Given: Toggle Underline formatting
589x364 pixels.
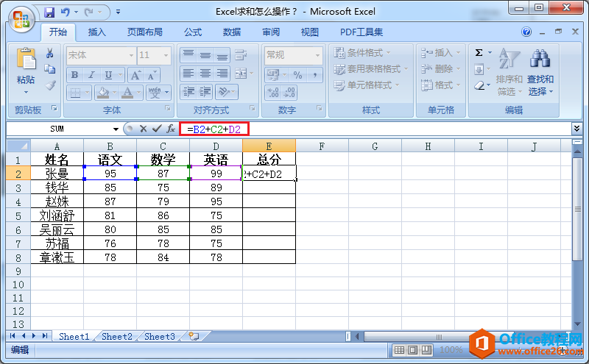Looking at the screenshot, I should 108,75.
